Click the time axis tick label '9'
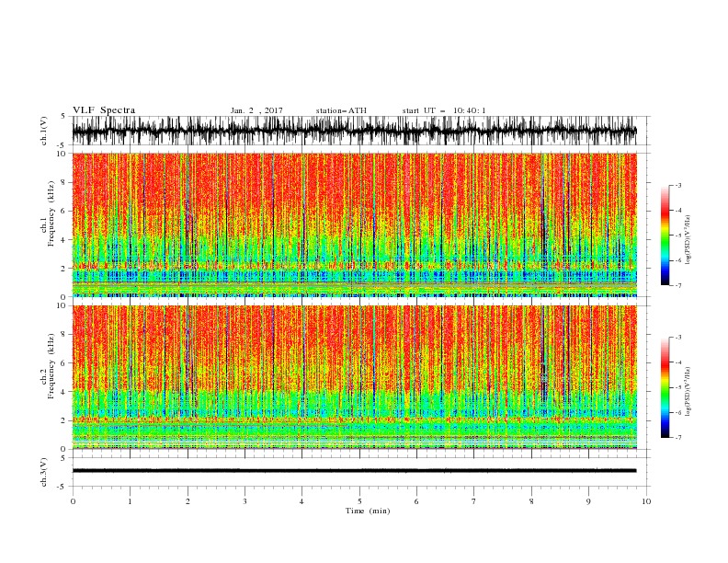The width and height of the screenshot is (728, 563). click(x=588, y=501)
